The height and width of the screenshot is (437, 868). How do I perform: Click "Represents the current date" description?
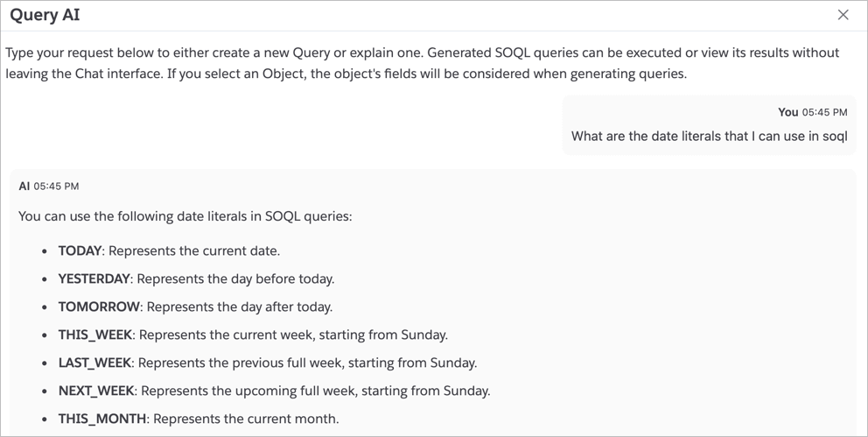pos(194,250)
